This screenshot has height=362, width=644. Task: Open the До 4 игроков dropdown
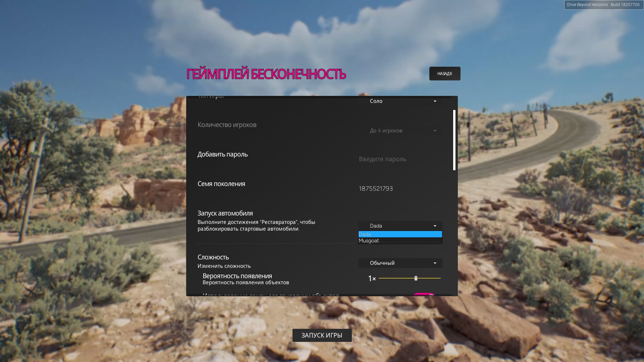pyautogui.click(x=399, y=130)
